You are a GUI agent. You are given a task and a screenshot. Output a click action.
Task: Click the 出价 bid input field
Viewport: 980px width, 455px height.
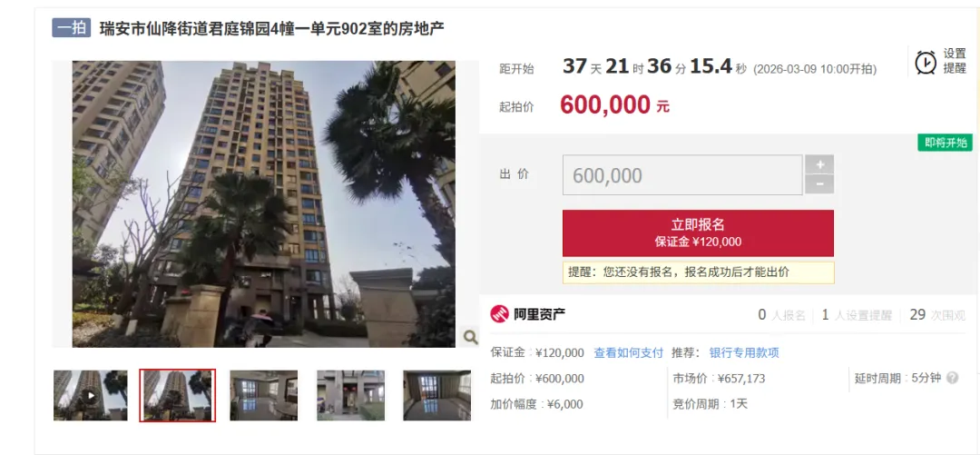[682, 175]
